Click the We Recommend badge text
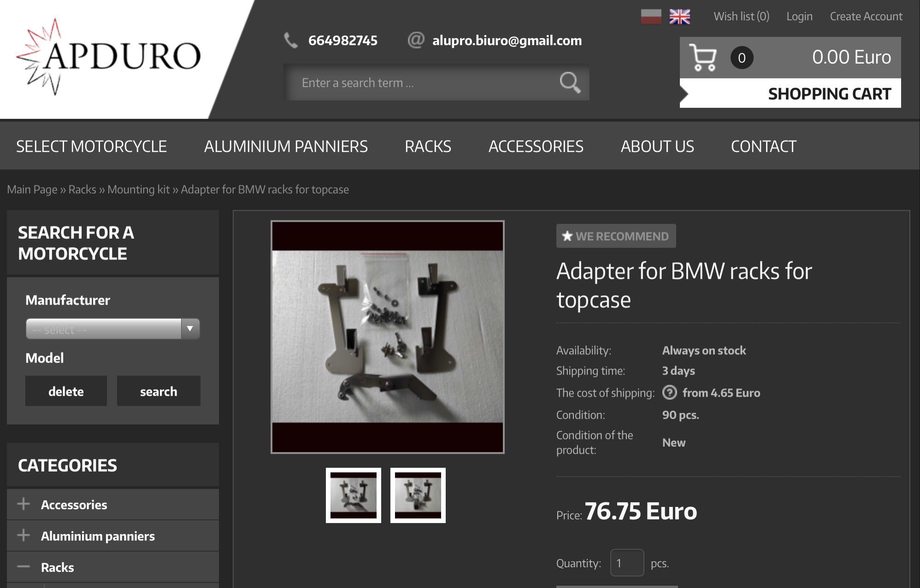Image resolution: width=920 pixels, height=588 pixels. pos(622,236)
